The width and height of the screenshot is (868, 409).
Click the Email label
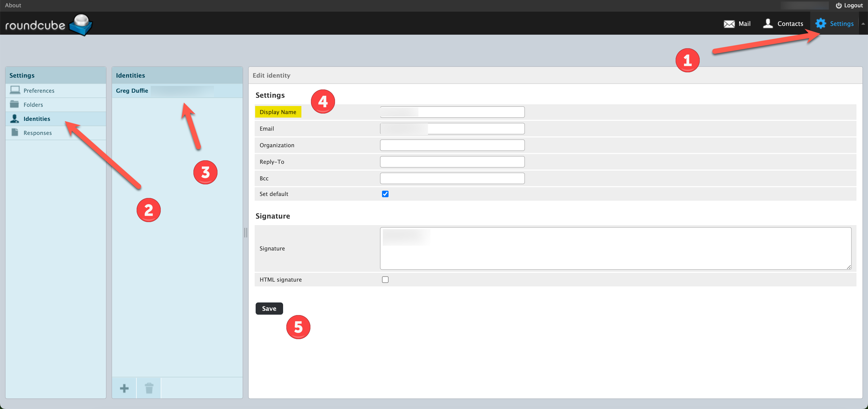click(x=266, y=128)
